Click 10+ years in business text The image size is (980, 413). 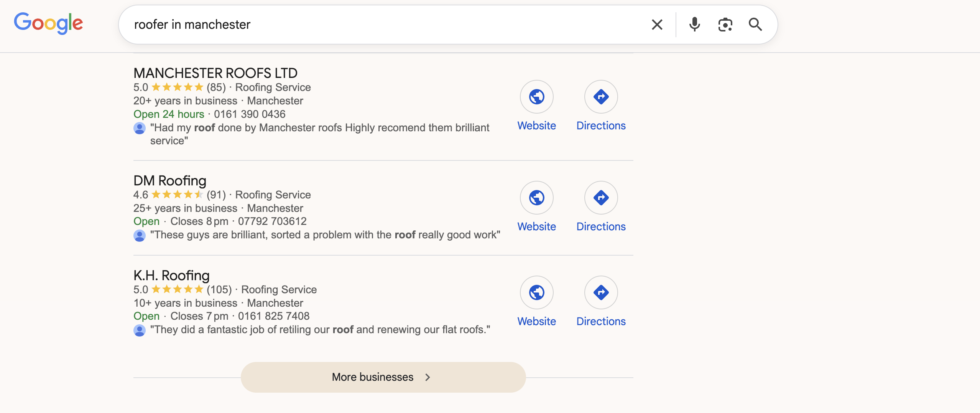(185, 303)
